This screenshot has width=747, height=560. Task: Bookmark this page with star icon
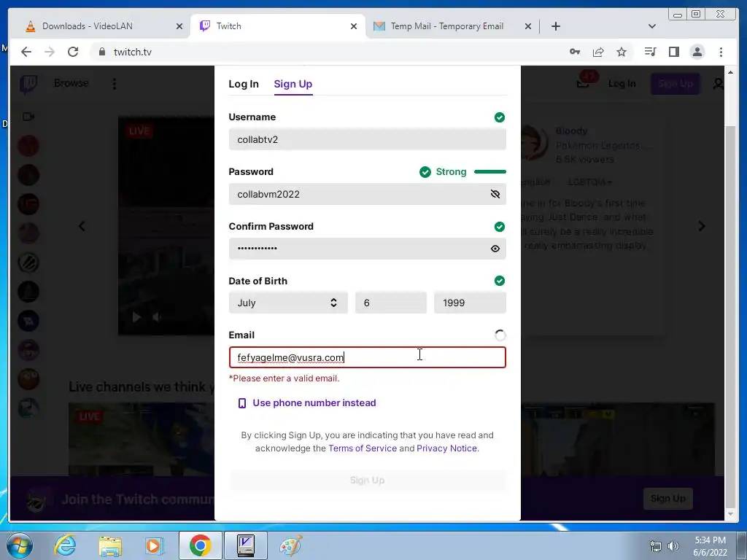pos(622,52)
